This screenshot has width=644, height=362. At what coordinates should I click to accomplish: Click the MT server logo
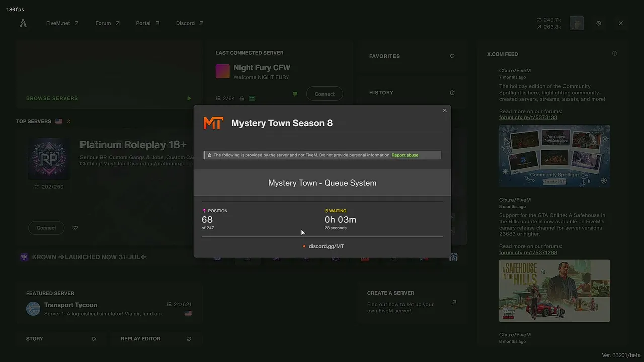pyautogui.click(x=213, y=123)
